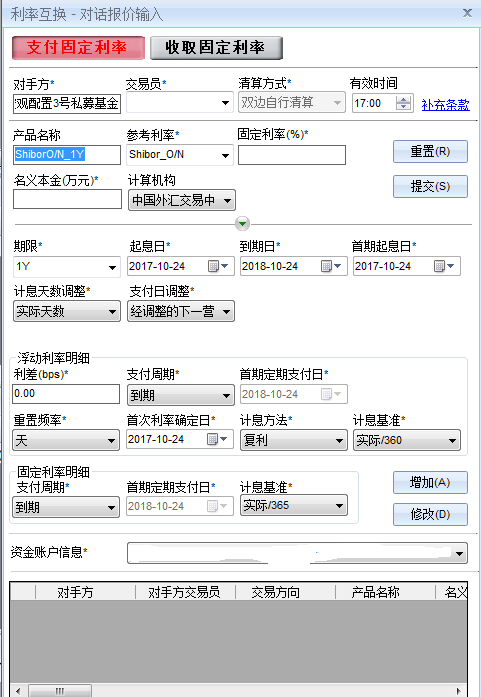Decrease 有效时间 with down spinner arrow
The image size is (481, 697).
click(403, 107)
